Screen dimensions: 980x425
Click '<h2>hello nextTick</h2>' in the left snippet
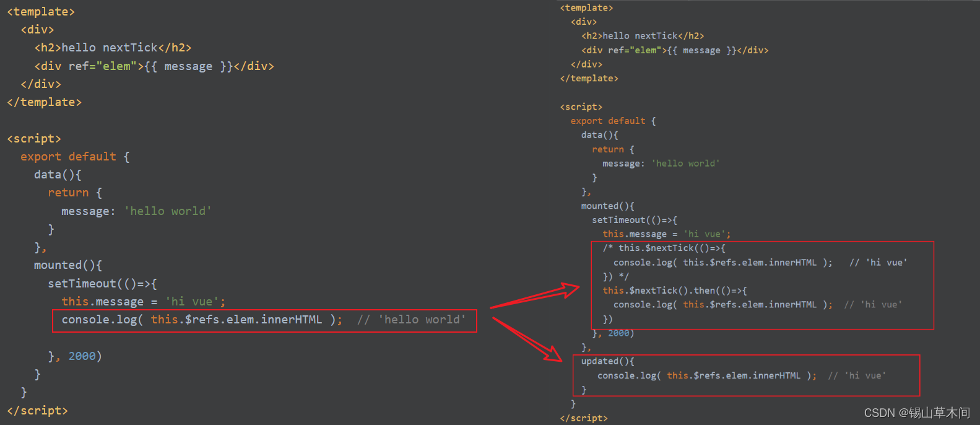(113, 48)
